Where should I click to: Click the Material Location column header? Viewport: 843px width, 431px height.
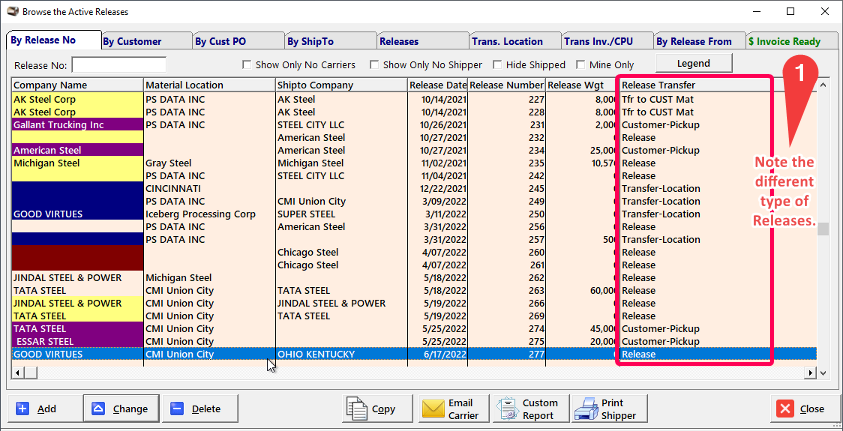coord(210,85)
